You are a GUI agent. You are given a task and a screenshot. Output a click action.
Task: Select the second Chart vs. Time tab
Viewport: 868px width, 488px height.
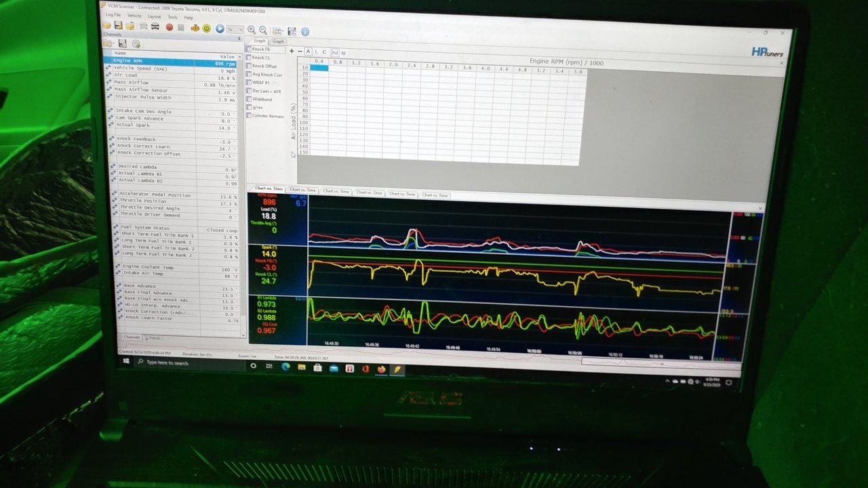[x=302, y=190]
